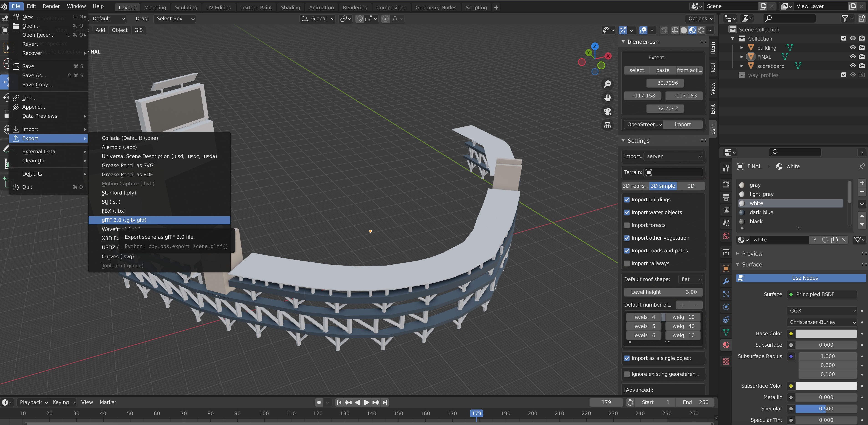Viewport: 868px width, 425px height.
Task: Enable the Import forests checkbox
Action: [x=627, y=225]
